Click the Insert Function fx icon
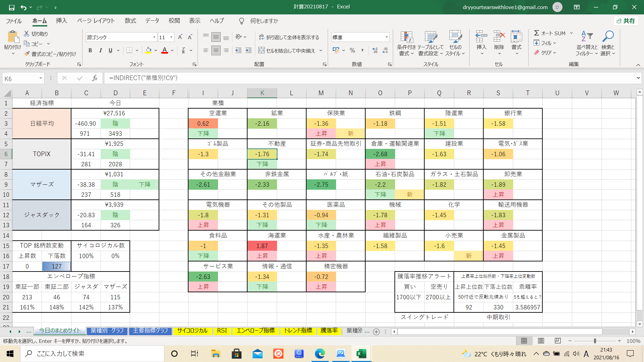 pos(95,78)
